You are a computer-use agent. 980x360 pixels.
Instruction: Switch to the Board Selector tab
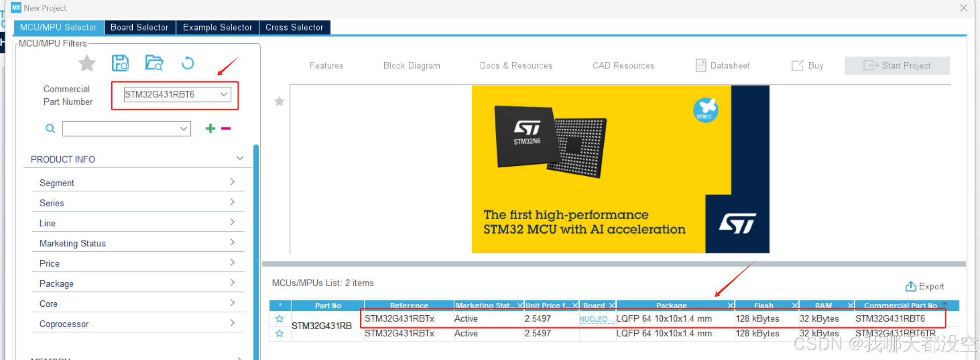139,27
